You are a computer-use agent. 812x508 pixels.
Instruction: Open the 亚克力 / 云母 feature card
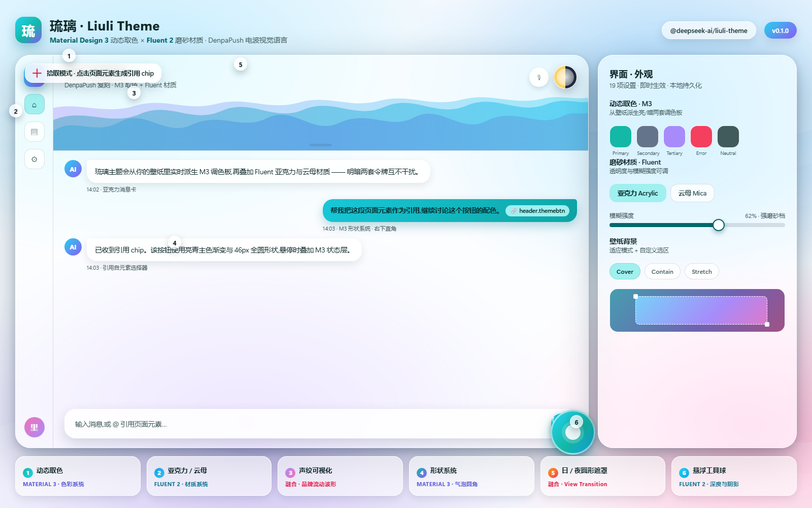209,476
